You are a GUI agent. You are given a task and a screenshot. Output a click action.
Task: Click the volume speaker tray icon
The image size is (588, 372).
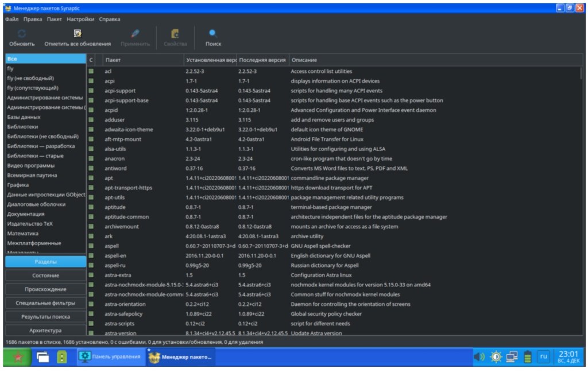pos(478,357)
